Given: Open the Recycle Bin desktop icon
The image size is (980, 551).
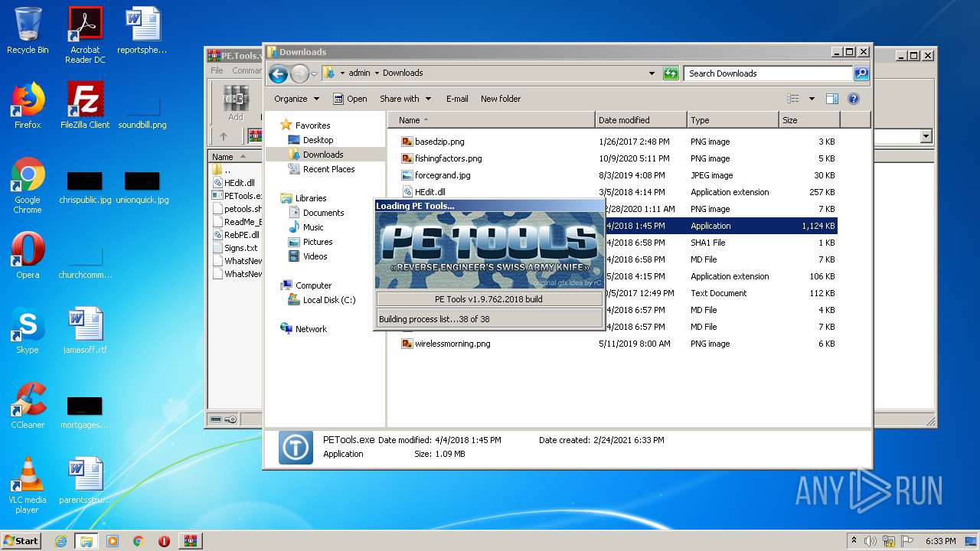Looking at the screenshot, I should pyautogui.click(x=28, y=31).
